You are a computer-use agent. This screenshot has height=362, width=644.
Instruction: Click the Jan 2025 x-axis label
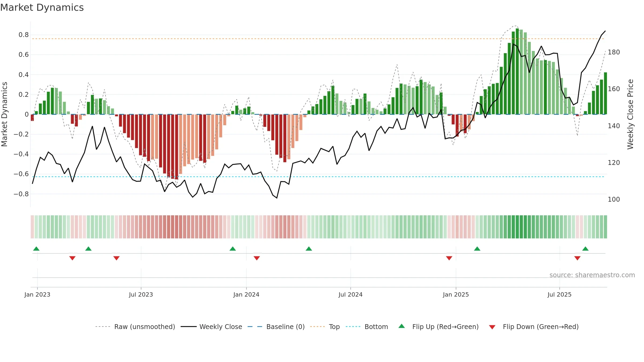click(x=456, y=294)
